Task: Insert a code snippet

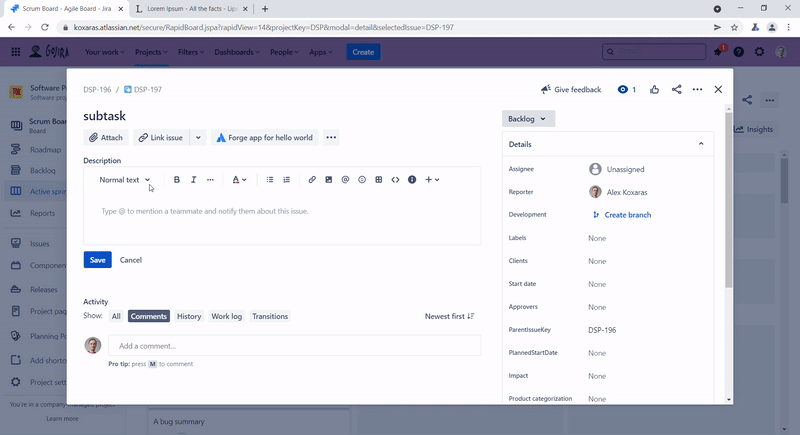Action: click(x=395, y=180)
